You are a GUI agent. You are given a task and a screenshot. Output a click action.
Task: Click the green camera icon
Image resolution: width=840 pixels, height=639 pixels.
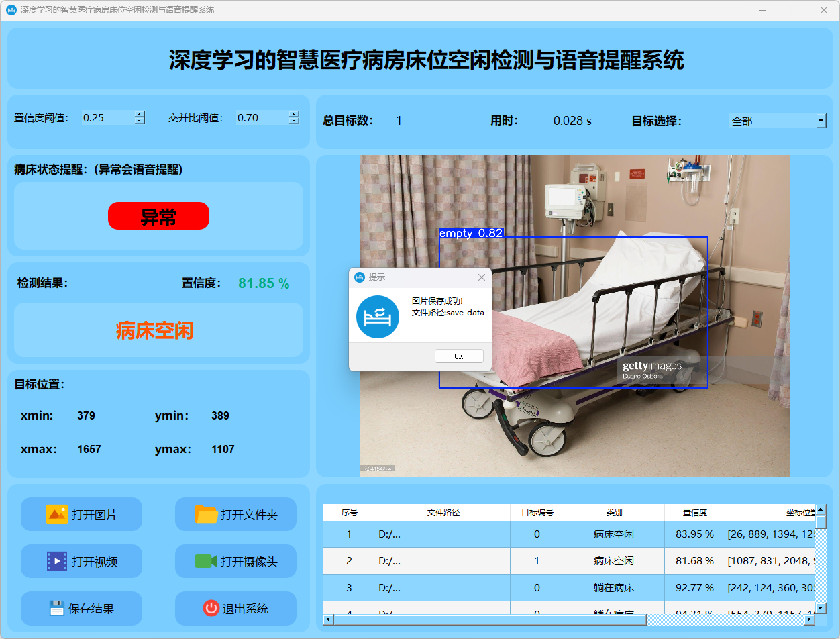[x=206, y=561]
